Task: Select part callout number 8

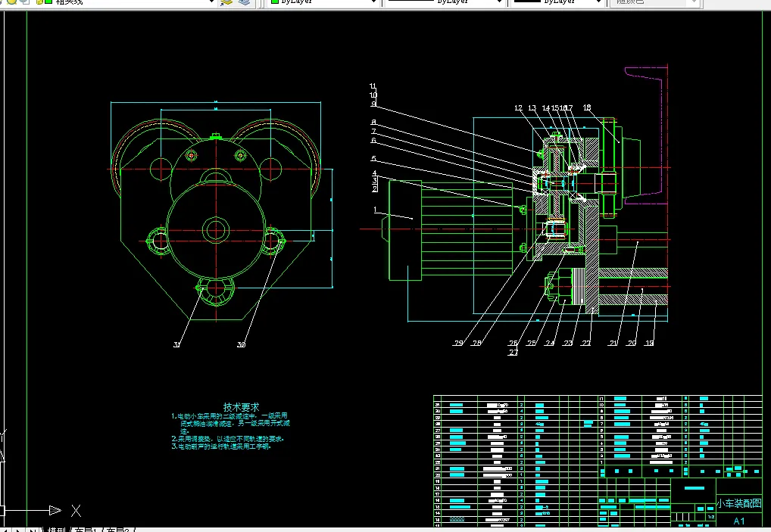Action: (373, 122)
